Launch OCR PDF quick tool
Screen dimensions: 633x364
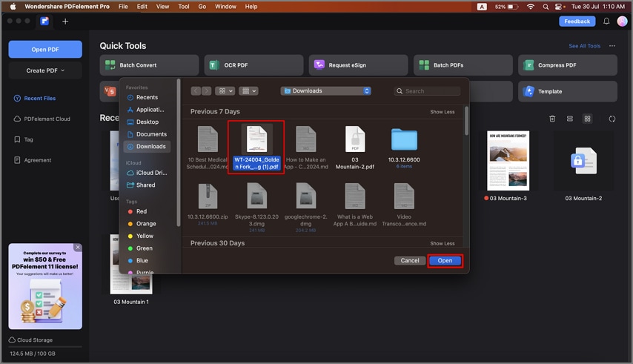253,65
